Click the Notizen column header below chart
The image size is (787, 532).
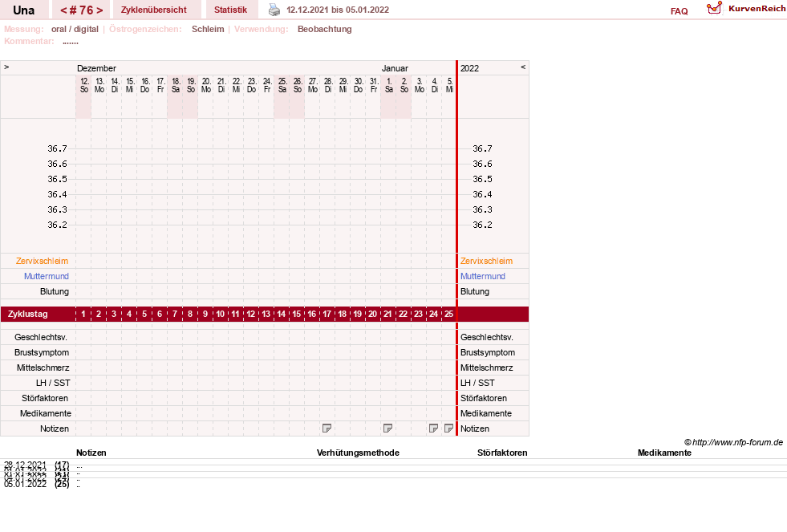(x=91, y=453)
